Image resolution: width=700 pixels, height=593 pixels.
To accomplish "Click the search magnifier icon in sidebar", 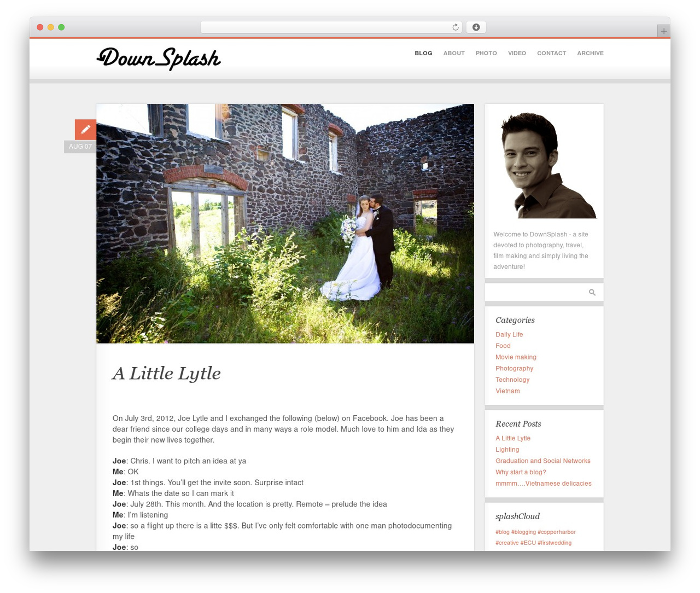I will click(592, 293).
